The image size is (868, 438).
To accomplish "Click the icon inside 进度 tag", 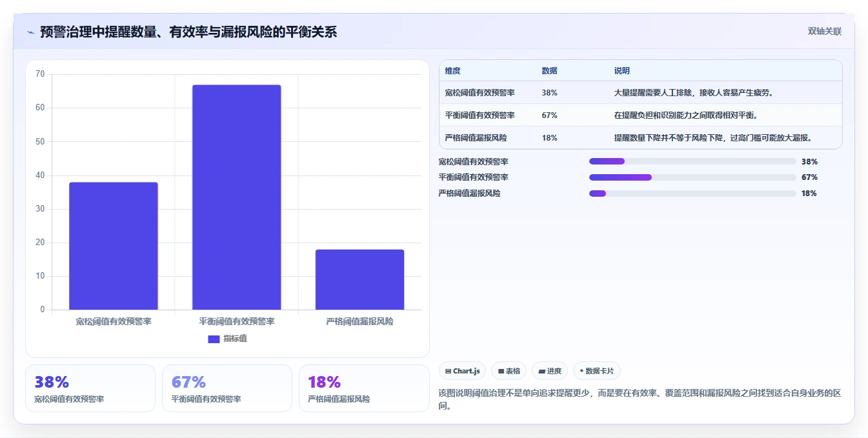I will click(542, 372).
